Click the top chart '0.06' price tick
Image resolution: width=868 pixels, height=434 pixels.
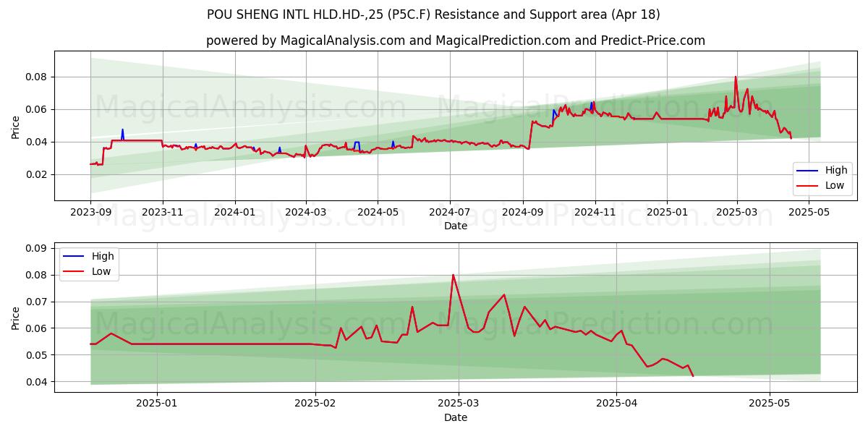pos(36,109)
